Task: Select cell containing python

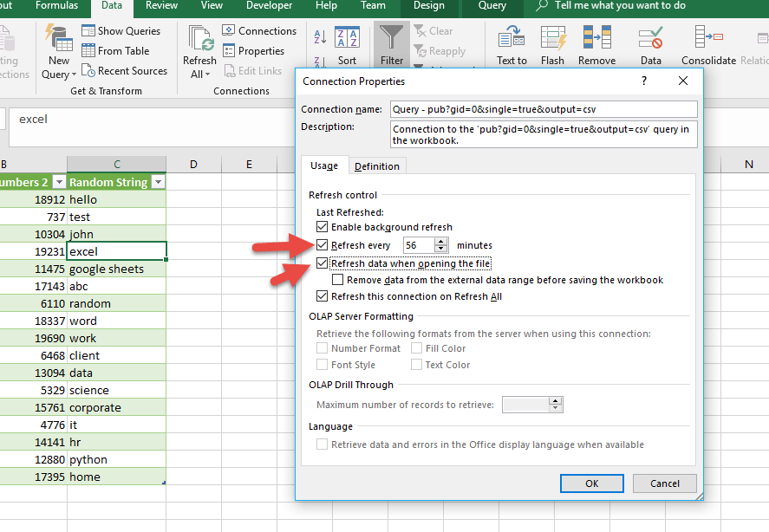Action: (117, 459)
